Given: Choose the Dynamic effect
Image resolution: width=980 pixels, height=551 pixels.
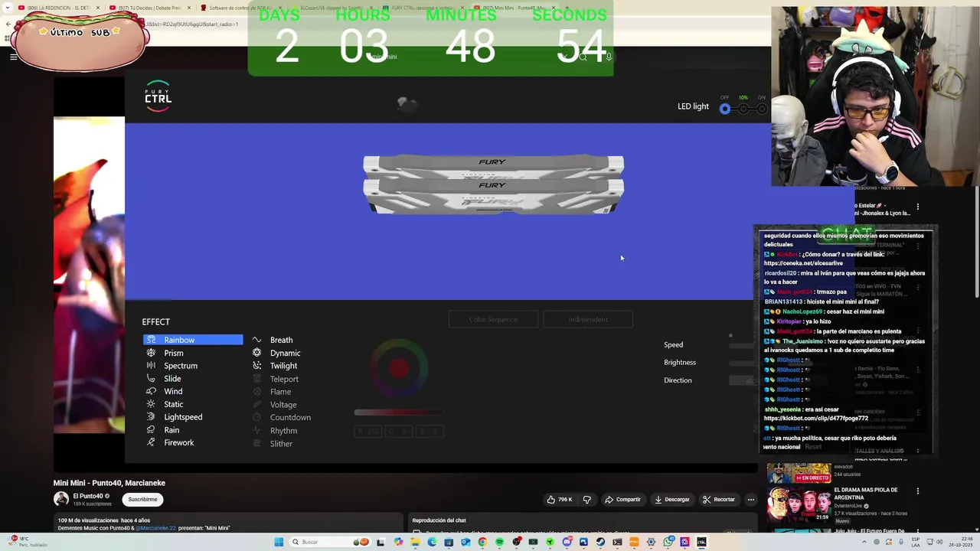Looking at the screenshot, I should point(285,353).
